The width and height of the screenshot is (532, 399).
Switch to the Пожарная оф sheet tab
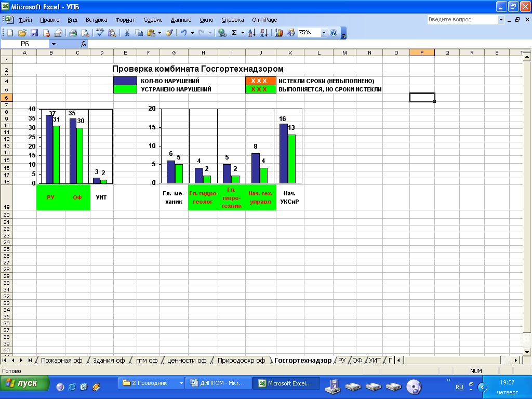click(61, 360)
